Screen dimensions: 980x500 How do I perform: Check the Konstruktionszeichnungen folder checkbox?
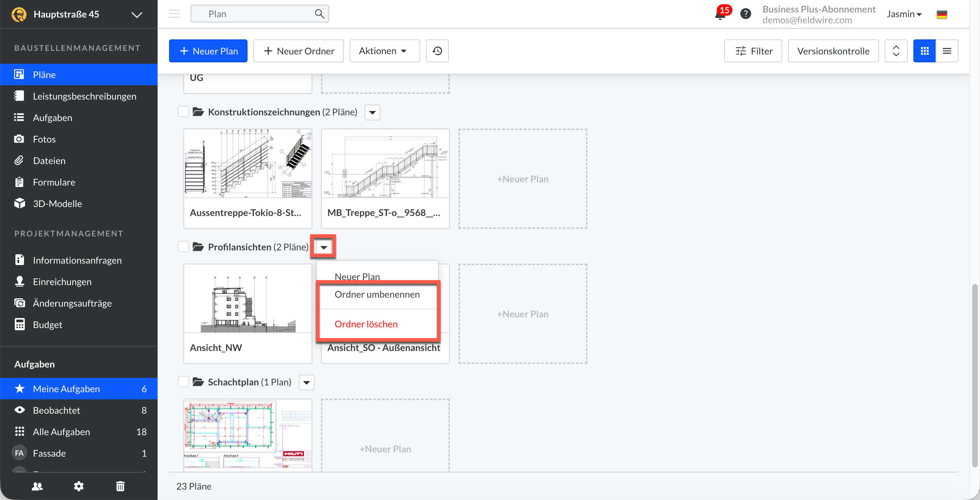click(x=183, y=112)
